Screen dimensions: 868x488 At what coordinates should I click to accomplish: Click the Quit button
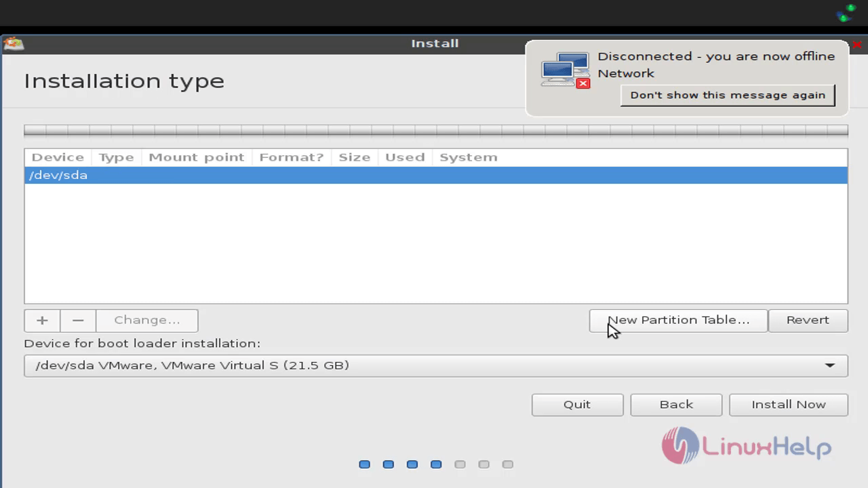(x=577, y=405)
